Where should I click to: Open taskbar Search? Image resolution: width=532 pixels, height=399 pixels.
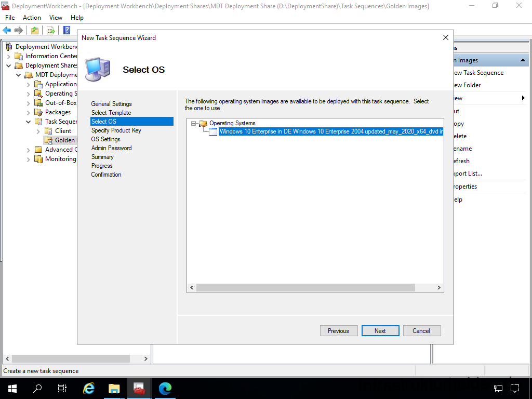[x=37, y=389]
